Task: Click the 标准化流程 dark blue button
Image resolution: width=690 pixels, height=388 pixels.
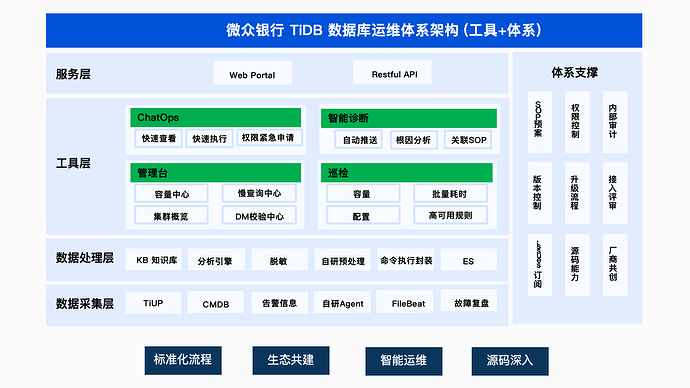Action: 183,360
